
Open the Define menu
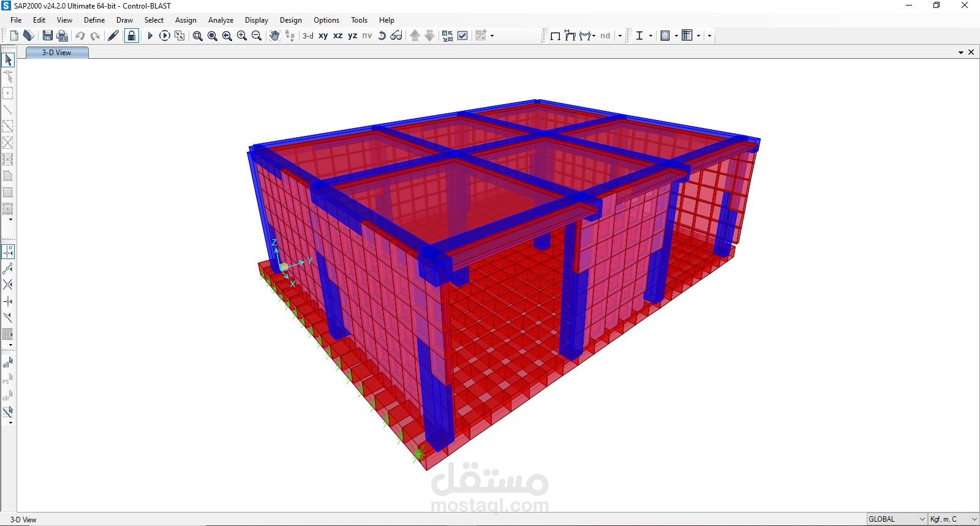point(94,20)
